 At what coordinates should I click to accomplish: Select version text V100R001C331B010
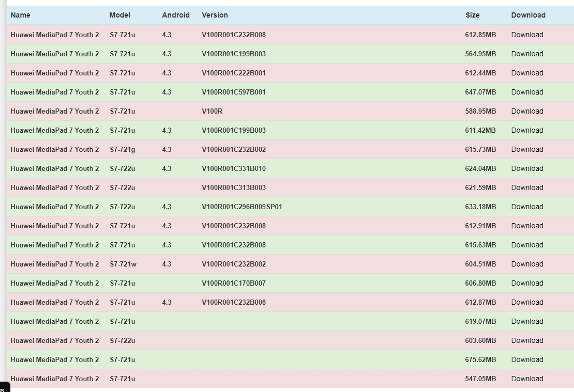coord(234,168)
